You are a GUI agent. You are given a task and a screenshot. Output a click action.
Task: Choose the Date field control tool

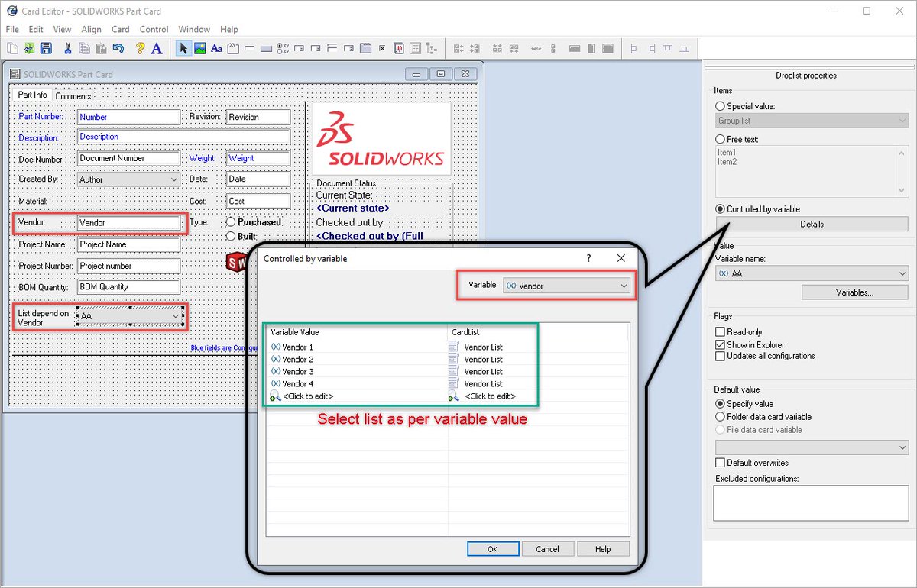click(398, 48)
